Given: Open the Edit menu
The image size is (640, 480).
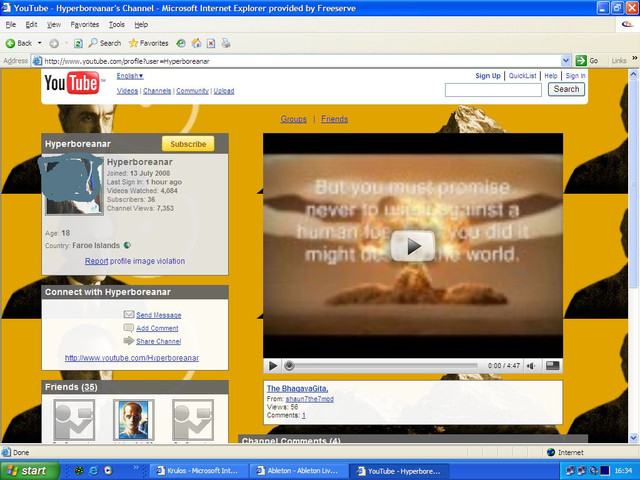Looking at the screenshot, I should pyautogui.click(x=31, y=24).
